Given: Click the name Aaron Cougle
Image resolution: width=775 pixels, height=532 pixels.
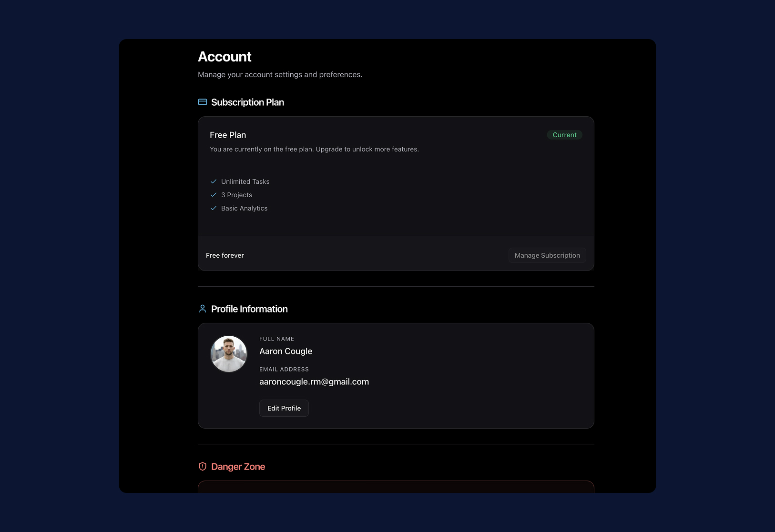Looking at the screenshot, I should tap(286, 351).
